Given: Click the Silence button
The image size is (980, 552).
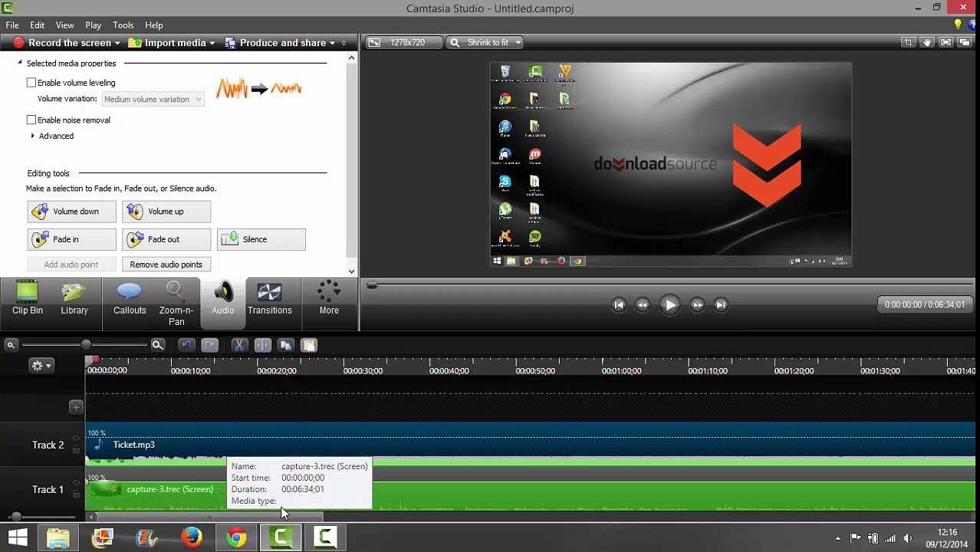Looking at the screenshot, I should (261, 239).
